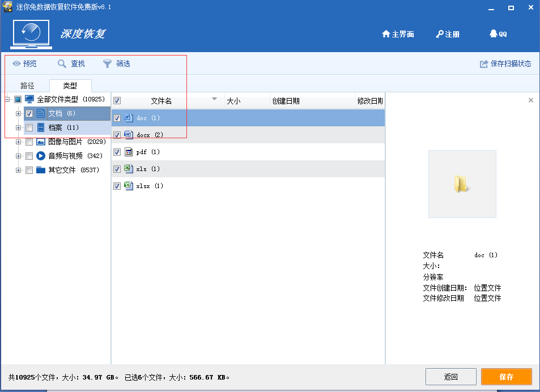Click the Word icon in doc row

click(129, 118)
